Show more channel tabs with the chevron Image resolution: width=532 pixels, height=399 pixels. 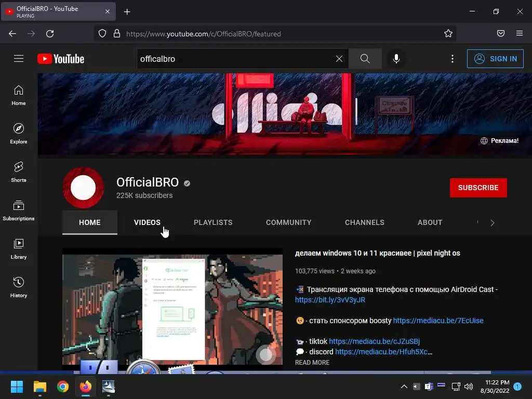pyautogui.click(x=493, y=222)
